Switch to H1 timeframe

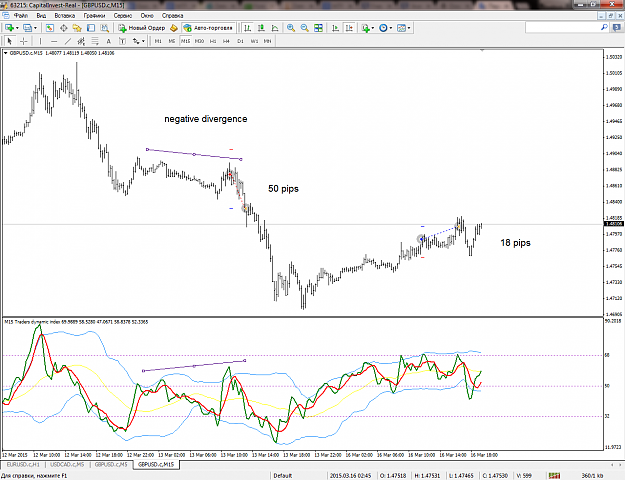(x=213, y=41)
